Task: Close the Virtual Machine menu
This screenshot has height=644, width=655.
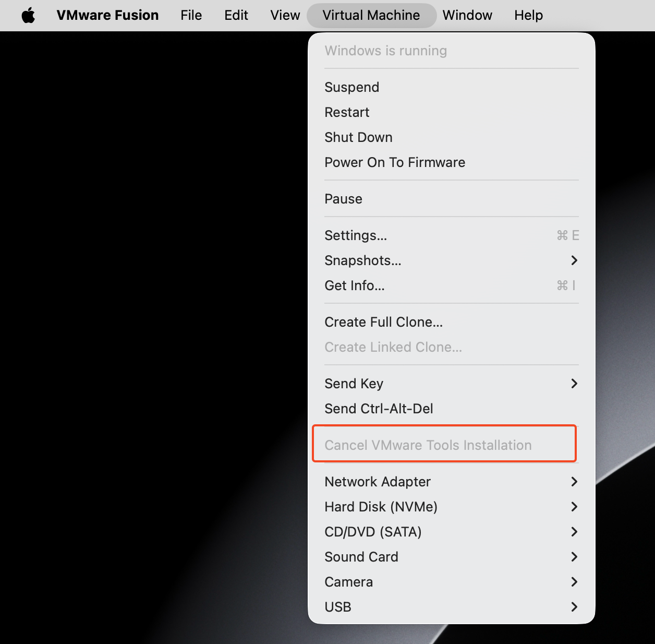Action: (x=371, y=16)
